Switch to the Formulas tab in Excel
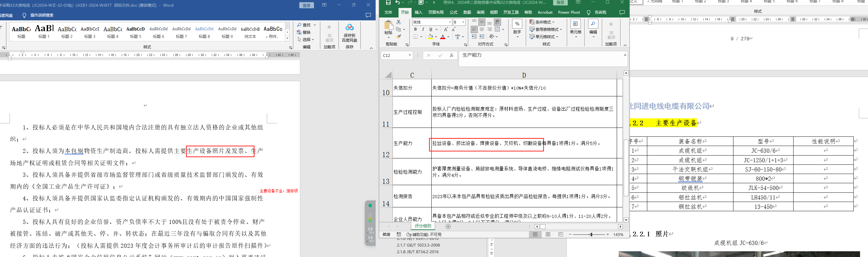 point(454,12)
